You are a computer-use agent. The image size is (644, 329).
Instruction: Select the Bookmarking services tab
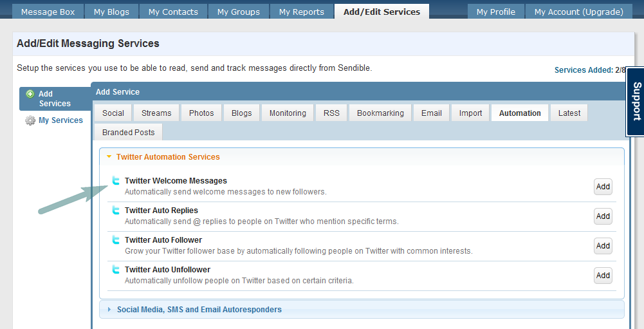(380, 113)
